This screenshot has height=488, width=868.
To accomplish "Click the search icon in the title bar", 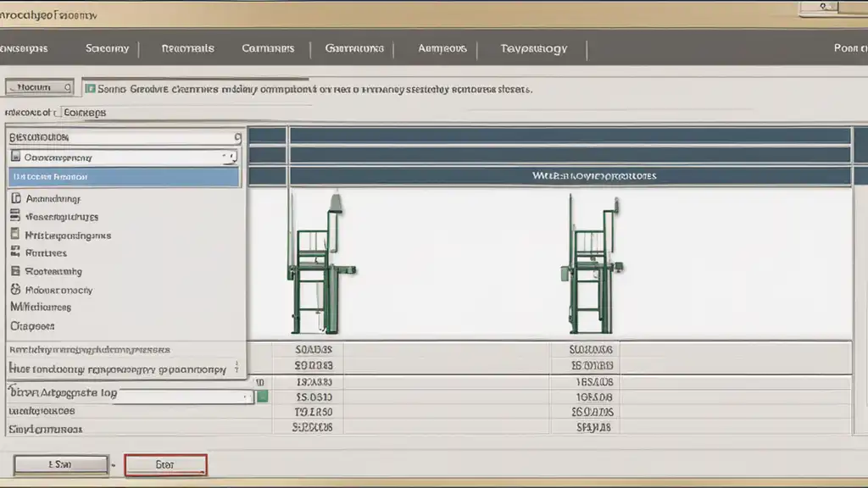I will click(x=823, y=6).
